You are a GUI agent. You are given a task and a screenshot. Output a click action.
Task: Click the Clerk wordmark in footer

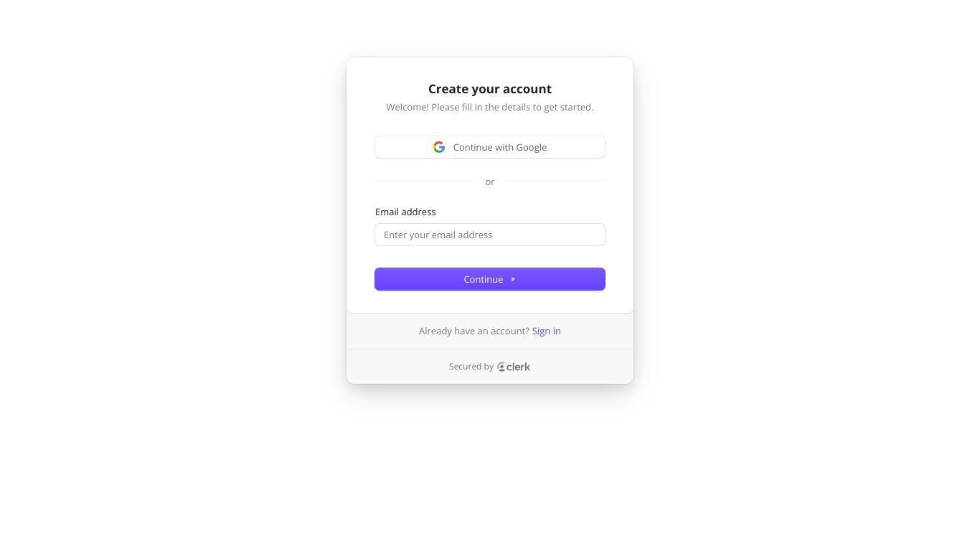click(518, 367)
